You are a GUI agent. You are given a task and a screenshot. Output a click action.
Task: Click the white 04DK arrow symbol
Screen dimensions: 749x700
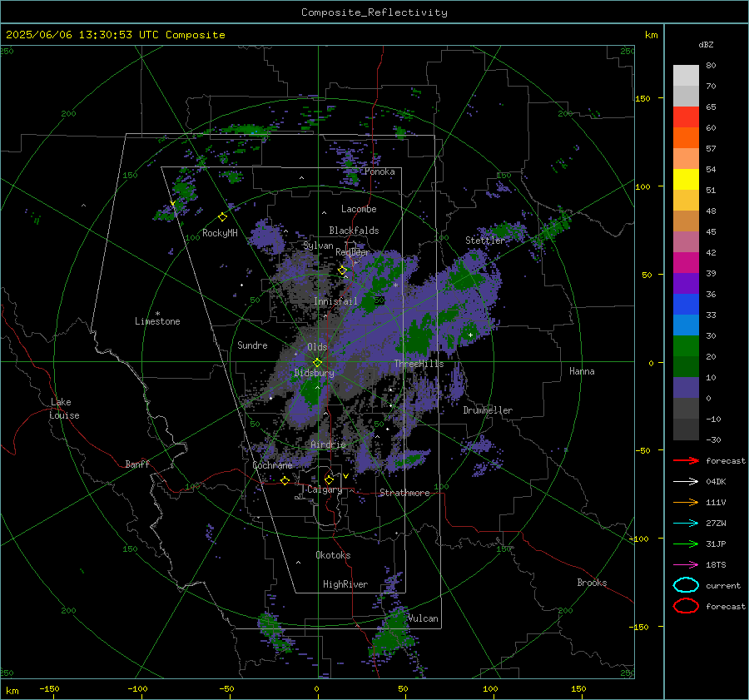(x=686, y=482)
